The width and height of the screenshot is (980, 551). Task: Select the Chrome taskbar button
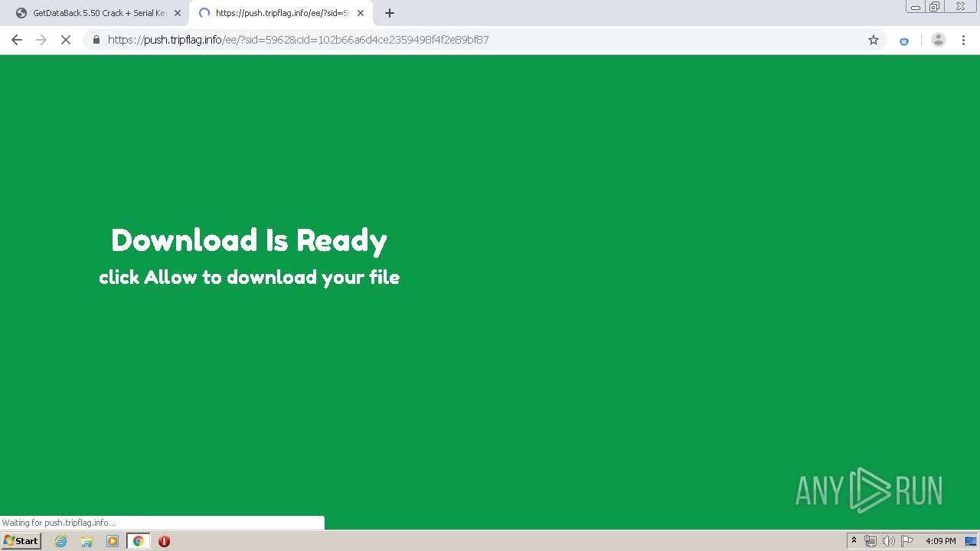(x=138, y=541)
